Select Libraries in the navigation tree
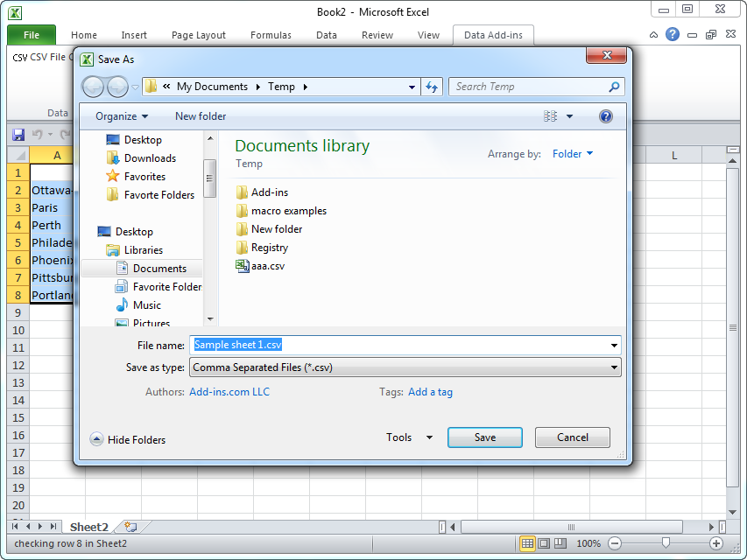The image size is (747, 560). pos(134,250)
